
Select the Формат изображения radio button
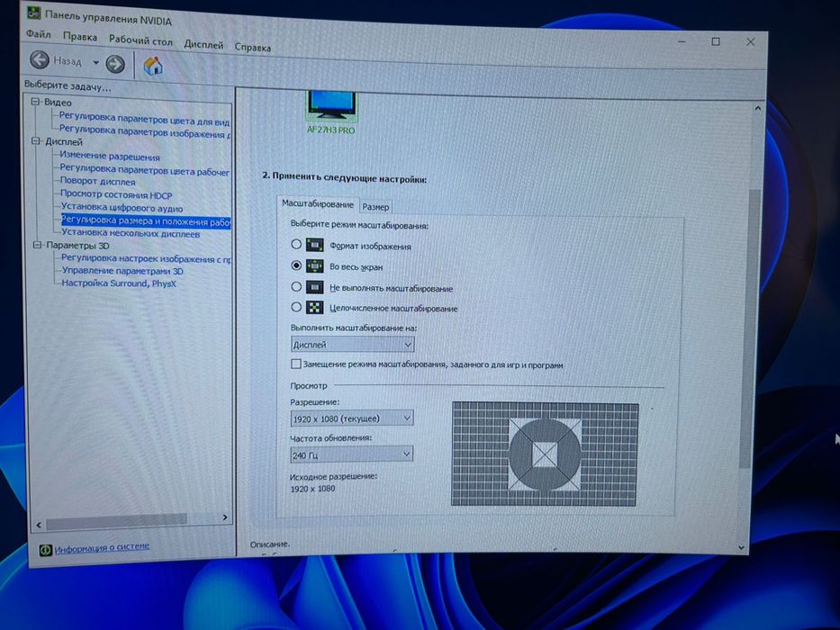coord(295,244)
